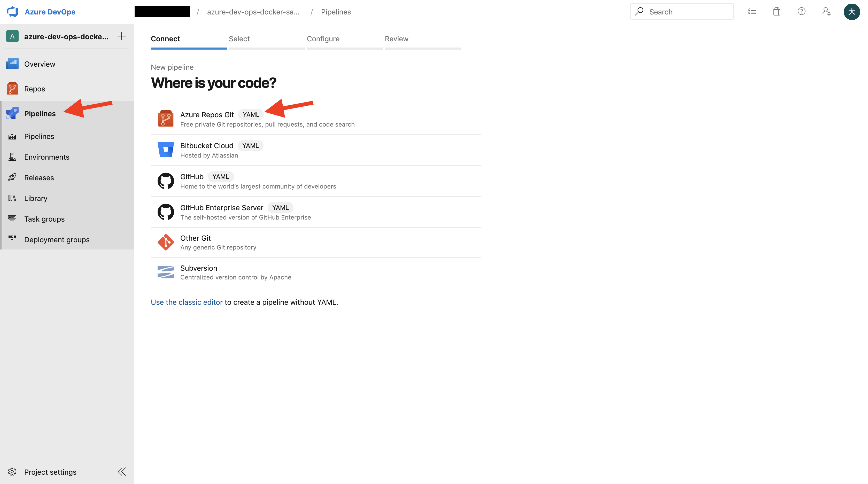Open the 'Use the classic editor' link

(187, 302)
